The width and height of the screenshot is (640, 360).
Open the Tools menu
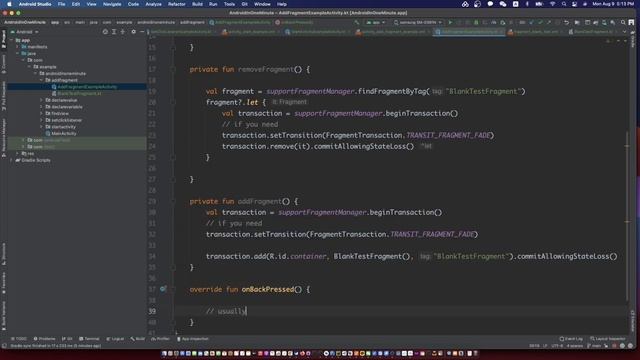(229, 4)
